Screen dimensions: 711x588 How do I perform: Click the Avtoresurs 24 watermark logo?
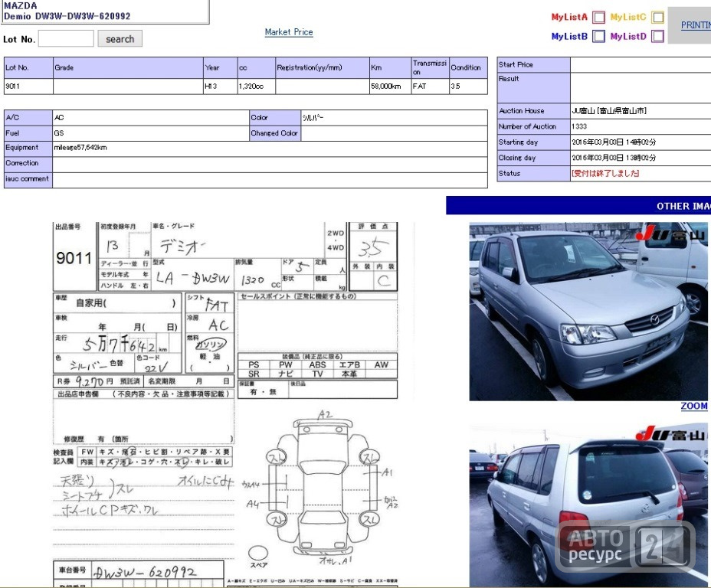tap(625, 545)
